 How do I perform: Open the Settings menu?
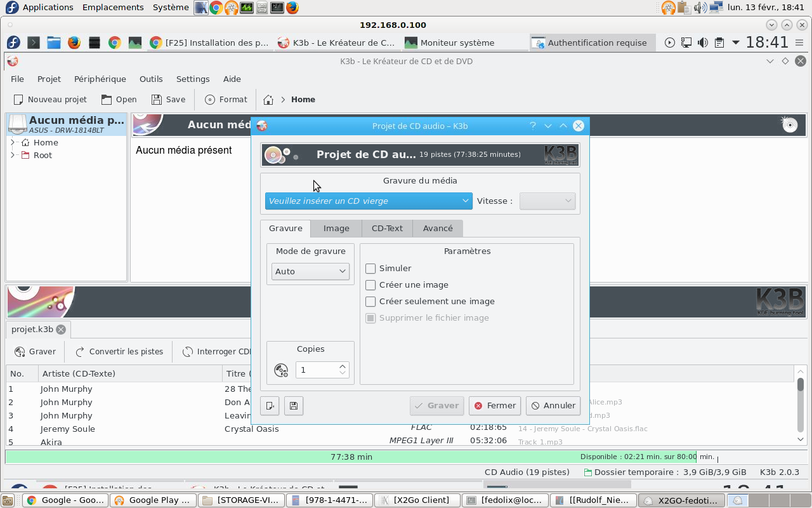pos(193,79)
